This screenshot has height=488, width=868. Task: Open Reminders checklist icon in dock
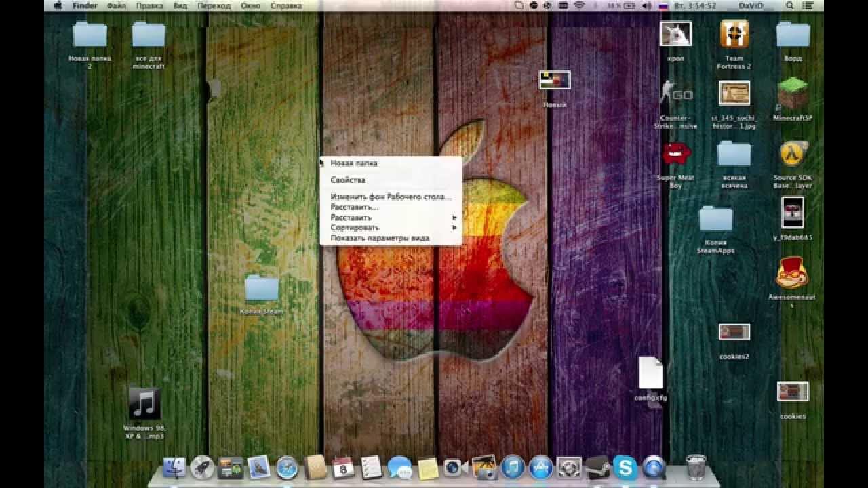point(372,467)
